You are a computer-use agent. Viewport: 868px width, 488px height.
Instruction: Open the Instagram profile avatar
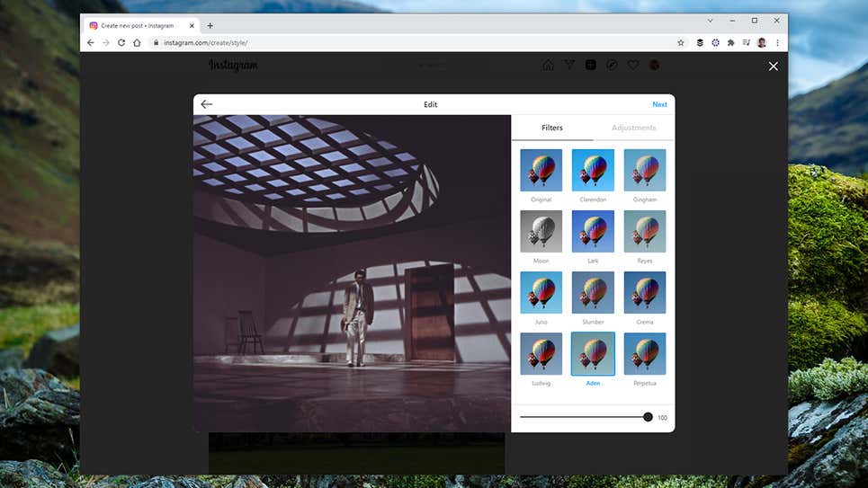[654, 65]
